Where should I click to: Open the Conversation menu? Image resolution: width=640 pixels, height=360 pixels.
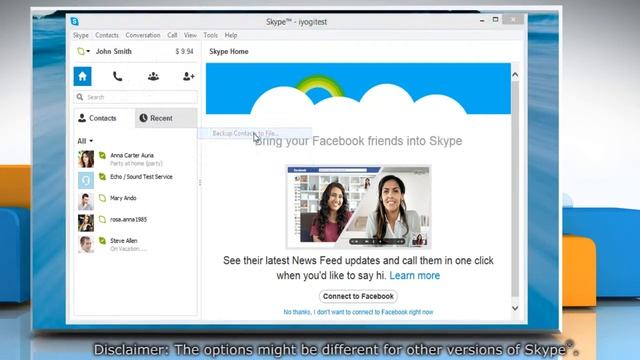(x=143, y=35)
